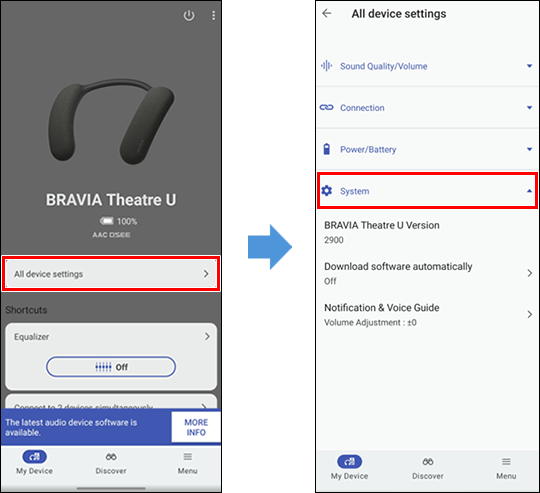Tap the 100% battery indicator
The height and width of the screenshot is (493, 540).
[118, 221]
